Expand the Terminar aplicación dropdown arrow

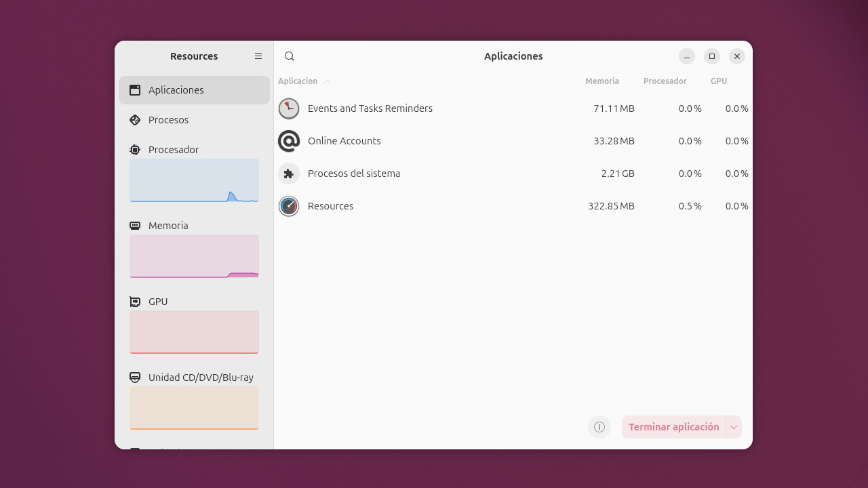coord(733,427)
